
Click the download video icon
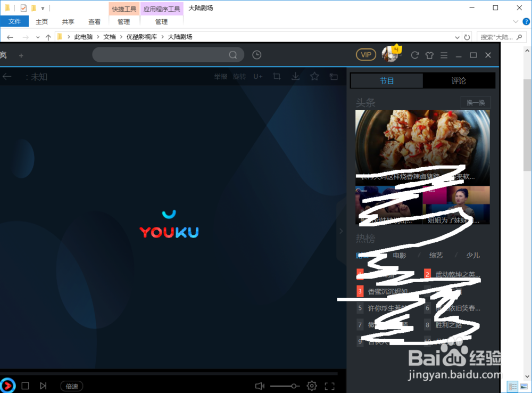tap(295, 77)
